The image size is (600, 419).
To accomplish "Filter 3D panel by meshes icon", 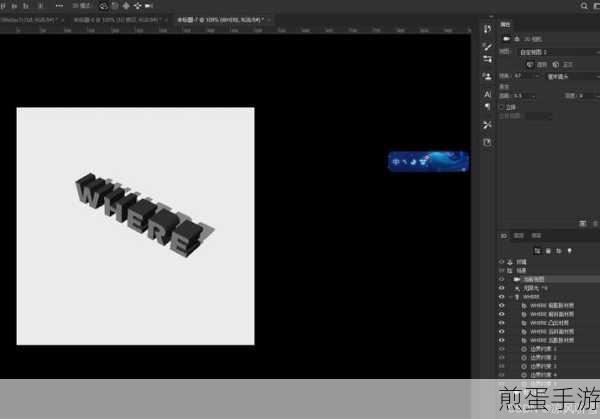I will coord(548,251).
